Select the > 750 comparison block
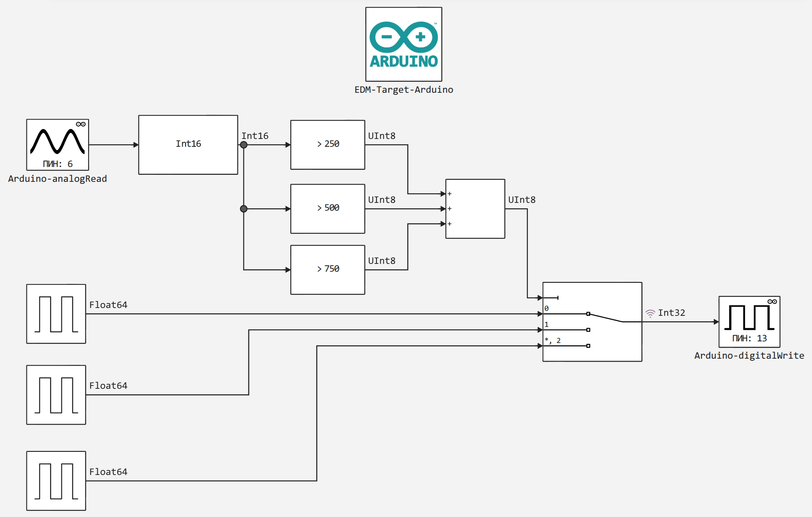The height and width of the screenshot is (517, 812). tap(327, 270)
